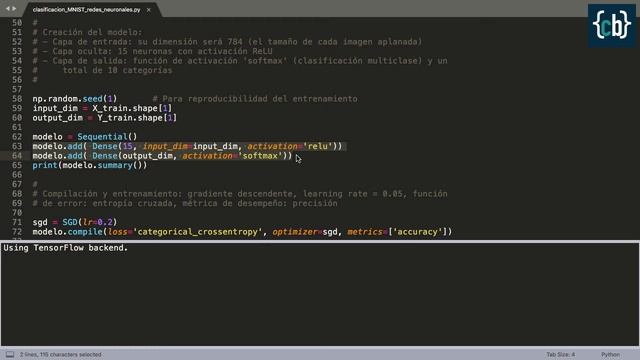640x360 pixels.
Task: Toggle the side panel icon in status bar
Action: (x=10, y=354)
